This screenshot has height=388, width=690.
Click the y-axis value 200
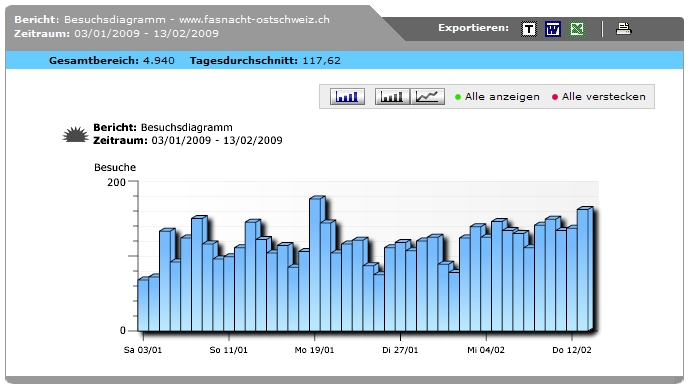click(116, 182)
